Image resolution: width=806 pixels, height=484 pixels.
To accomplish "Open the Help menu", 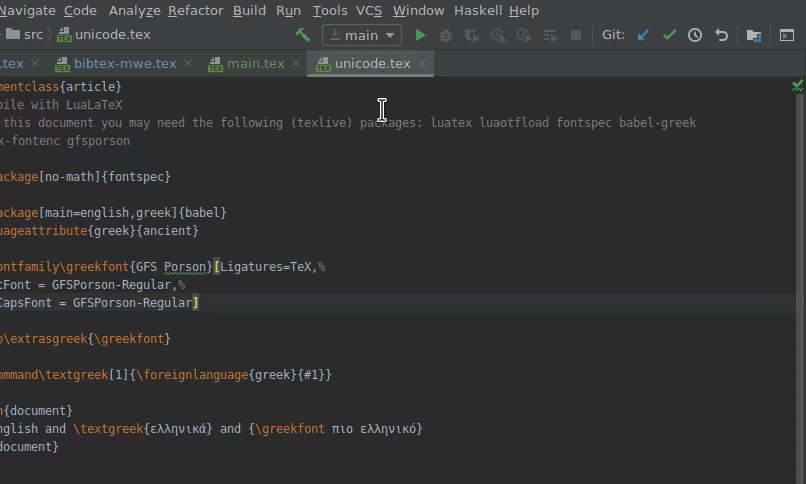I will [524, 10].
